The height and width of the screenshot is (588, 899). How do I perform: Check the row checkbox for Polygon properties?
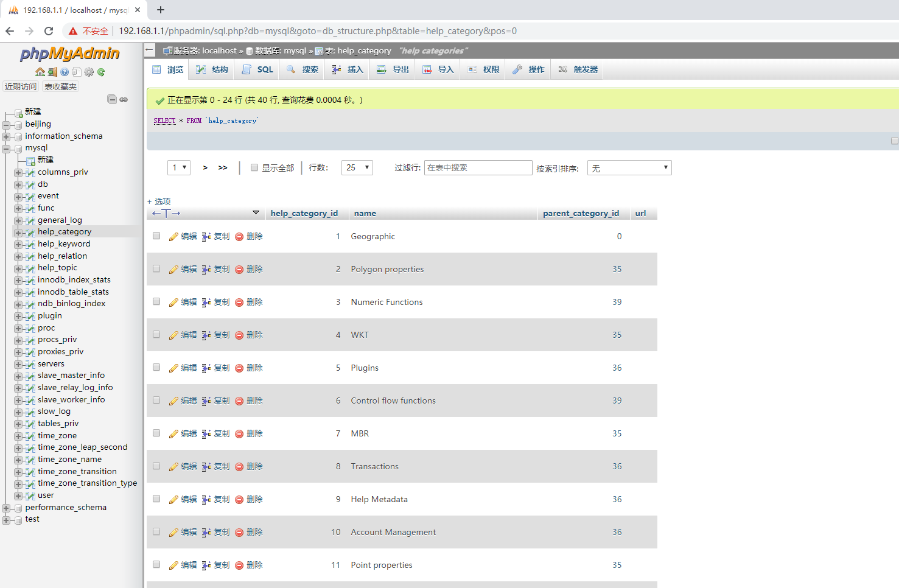tap(156, 269)
